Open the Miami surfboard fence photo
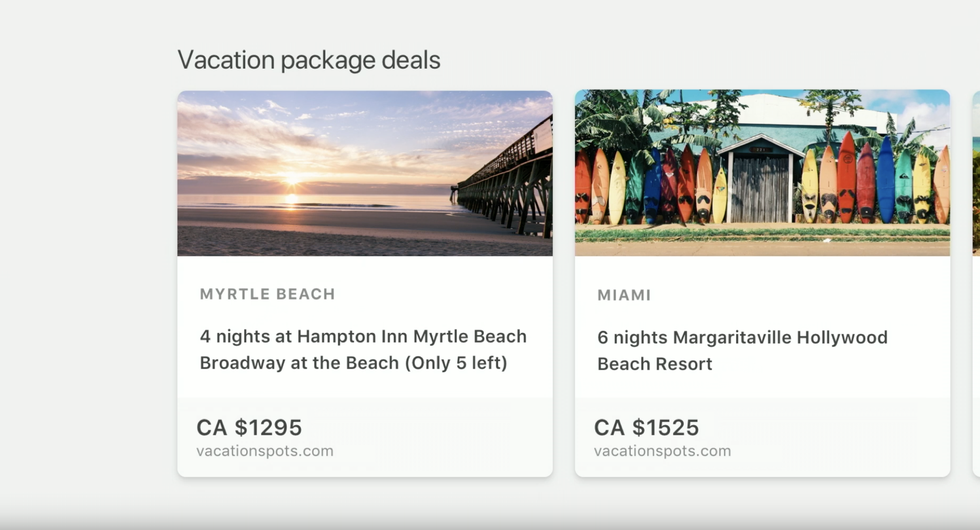The height and width of the screenshot is (530, 980). (x=762, y=173)
